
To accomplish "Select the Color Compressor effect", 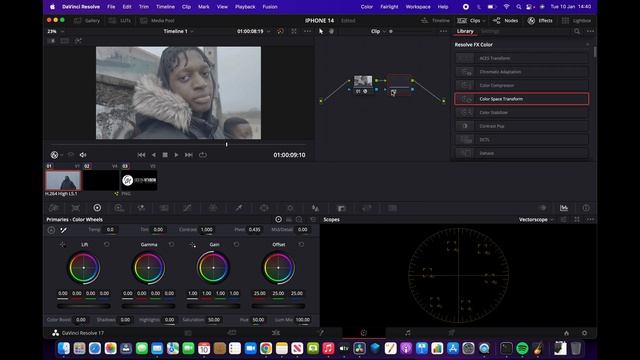I will (x=522, y=85).
